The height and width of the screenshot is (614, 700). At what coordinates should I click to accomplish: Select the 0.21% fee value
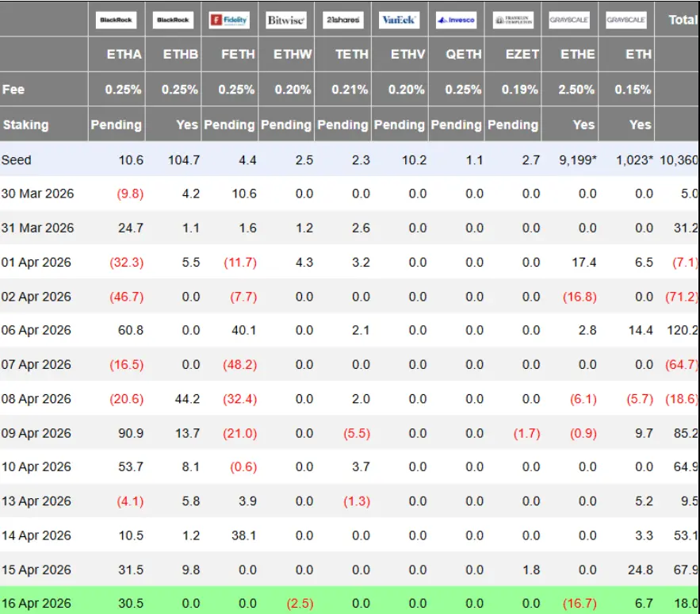(x=350, y=90)
